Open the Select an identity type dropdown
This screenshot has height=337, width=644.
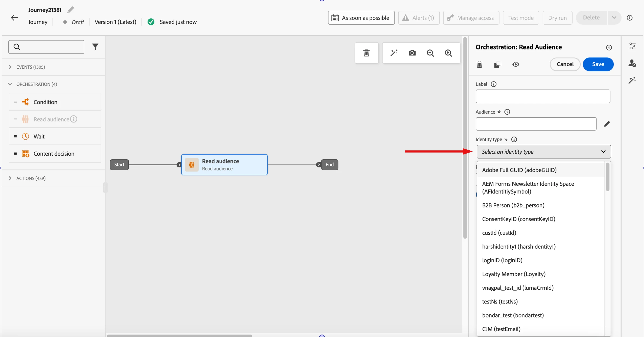[x=543, y=152]
